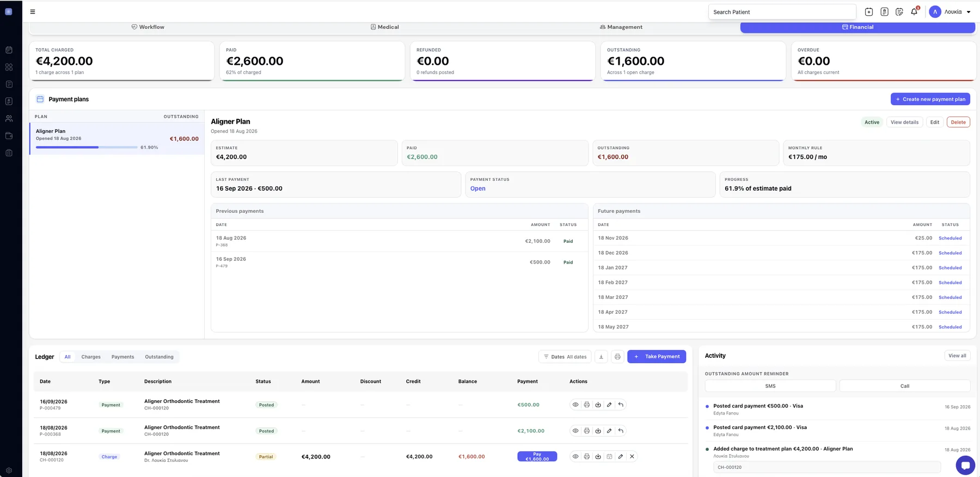The image size is (980, 477).
Task: Click the notification bell icon
Action: pos(914,11)
